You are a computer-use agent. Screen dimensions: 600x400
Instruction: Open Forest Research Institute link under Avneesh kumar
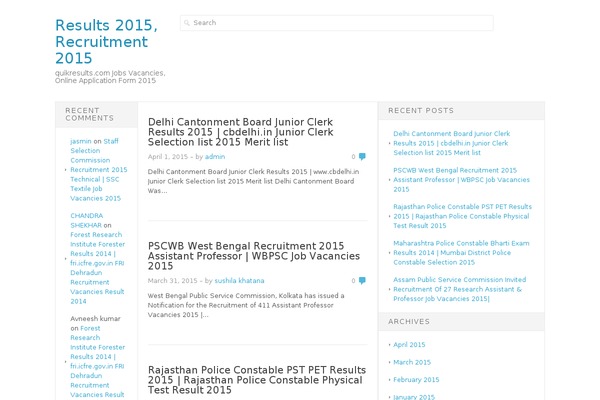(x=97, y=361)
